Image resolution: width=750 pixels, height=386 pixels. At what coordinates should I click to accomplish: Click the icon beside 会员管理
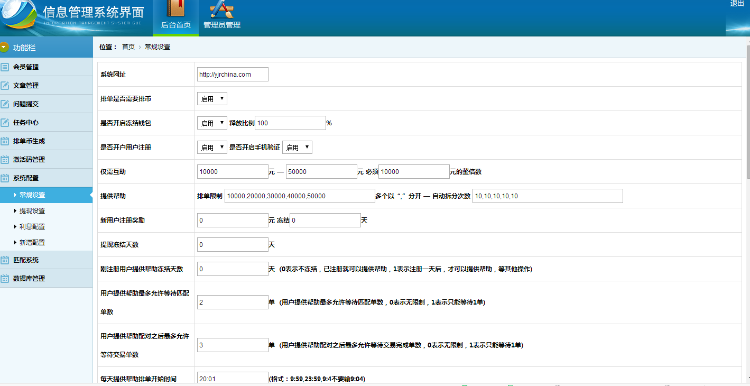pyautogui.click(x=5, y=67)
